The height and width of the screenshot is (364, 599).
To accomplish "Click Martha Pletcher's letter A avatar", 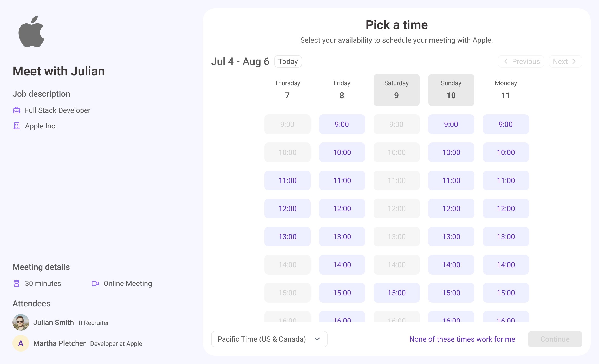I will (21, 343).
